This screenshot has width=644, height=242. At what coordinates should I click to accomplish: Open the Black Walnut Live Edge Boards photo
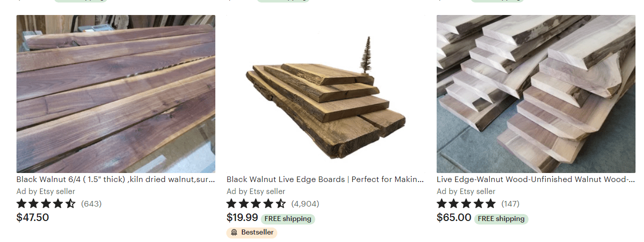pyautogui.click(x=326, y=94)
